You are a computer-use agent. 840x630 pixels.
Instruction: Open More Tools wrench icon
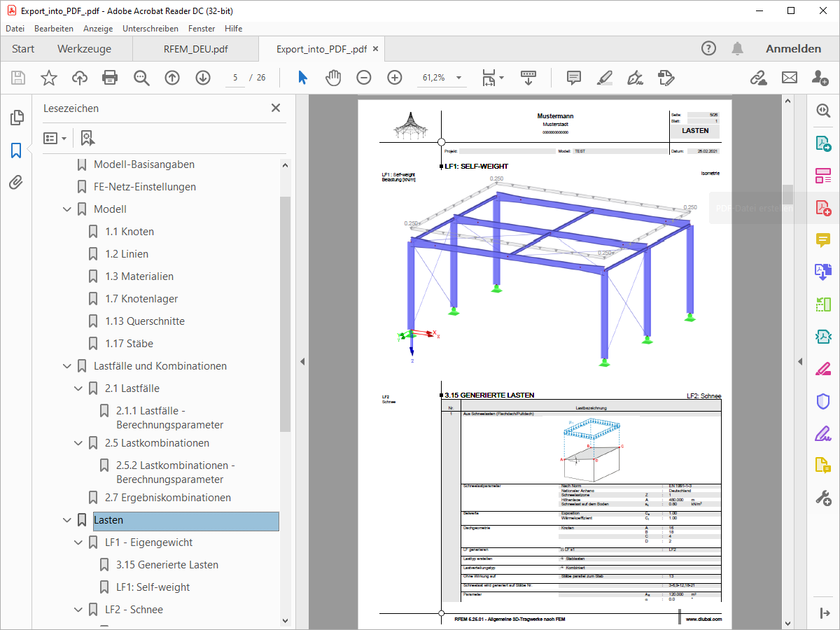click(x=823, y=498)
